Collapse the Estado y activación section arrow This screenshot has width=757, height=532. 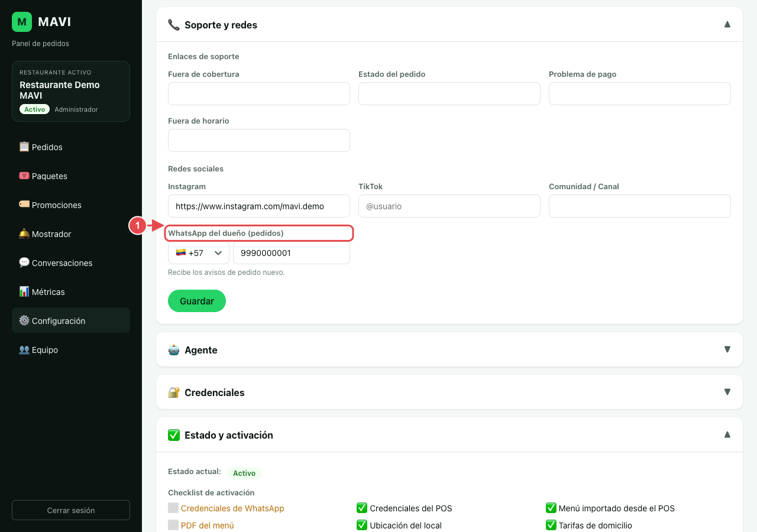point(727,434)
